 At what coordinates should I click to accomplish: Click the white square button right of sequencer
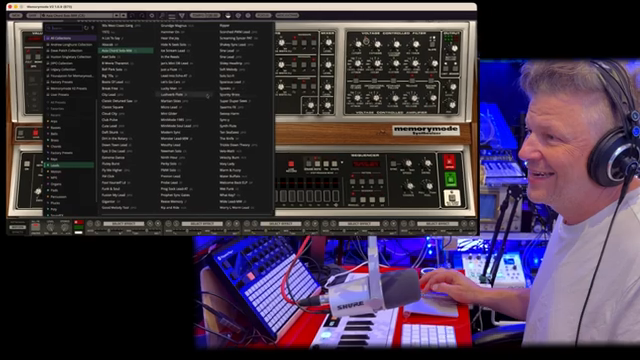pyautogui.click(x=451, y=198)
